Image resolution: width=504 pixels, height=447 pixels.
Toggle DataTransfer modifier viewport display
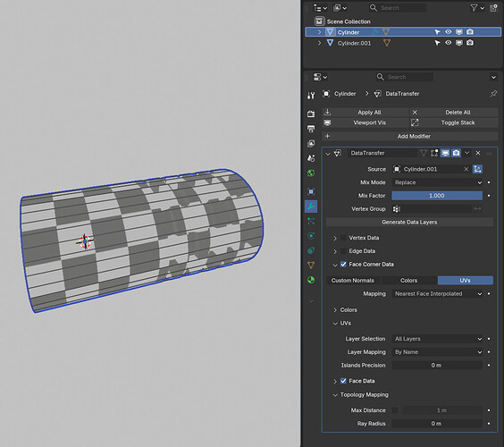tap(445, 153)
